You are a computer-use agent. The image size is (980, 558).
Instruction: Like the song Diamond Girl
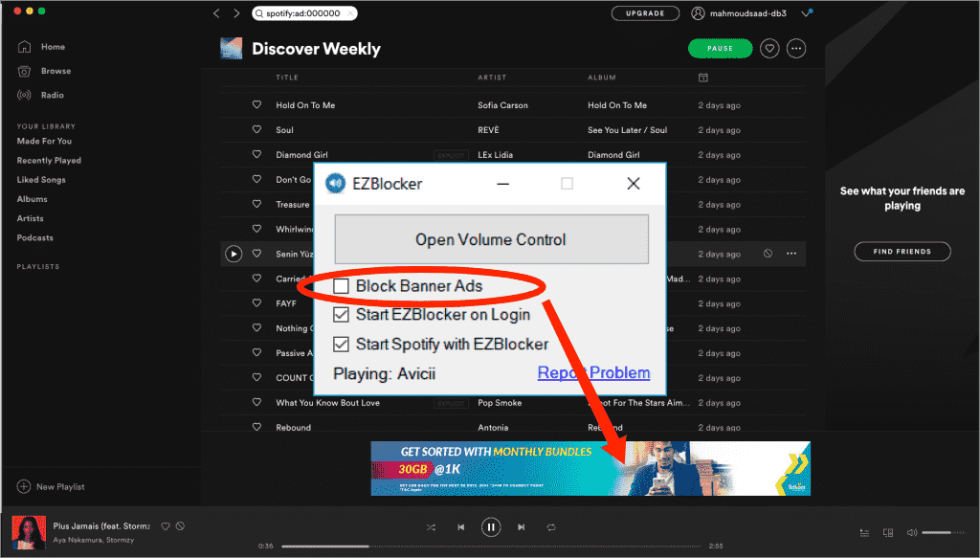[256, 154]
